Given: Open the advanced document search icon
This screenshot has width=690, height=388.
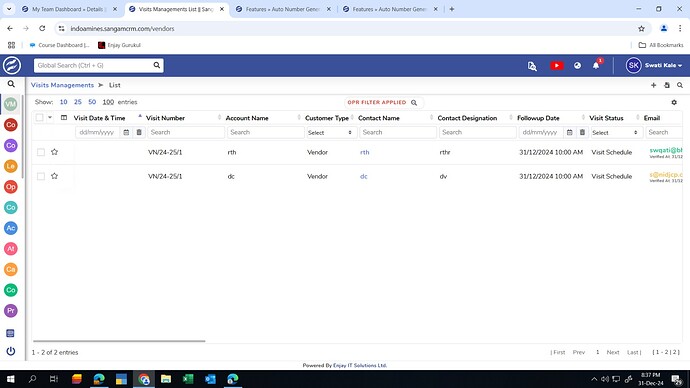Looking at the screenshot, I should coord(532,66).
